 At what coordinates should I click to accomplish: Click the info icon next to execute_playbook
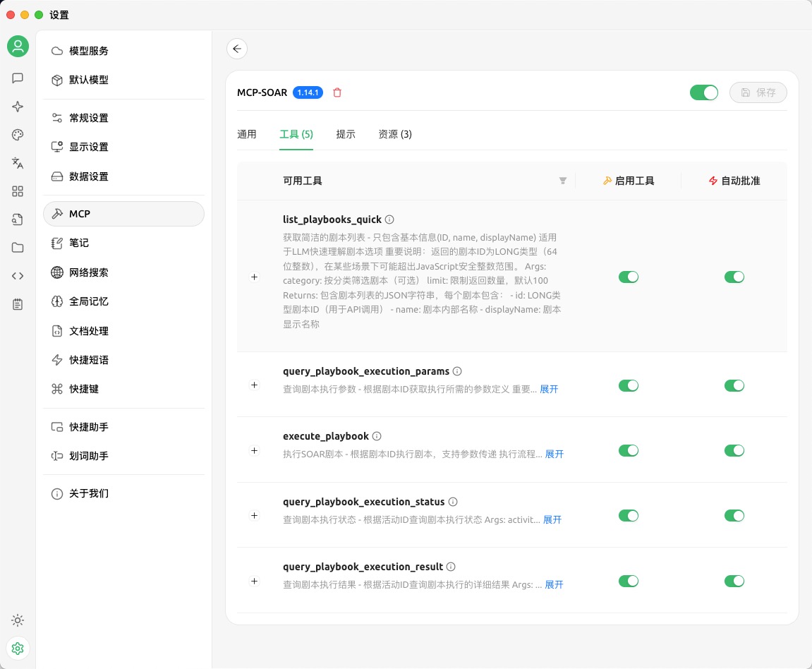(377, 436)
